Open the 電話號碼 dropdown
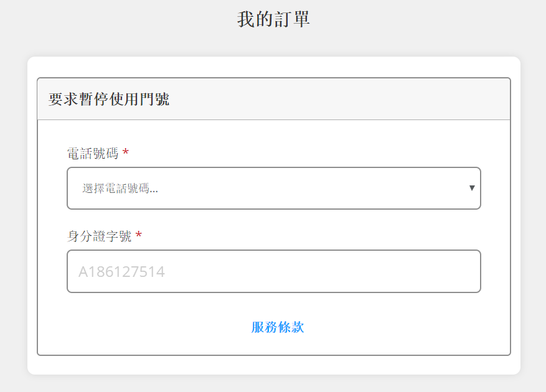 click(274, 188)
